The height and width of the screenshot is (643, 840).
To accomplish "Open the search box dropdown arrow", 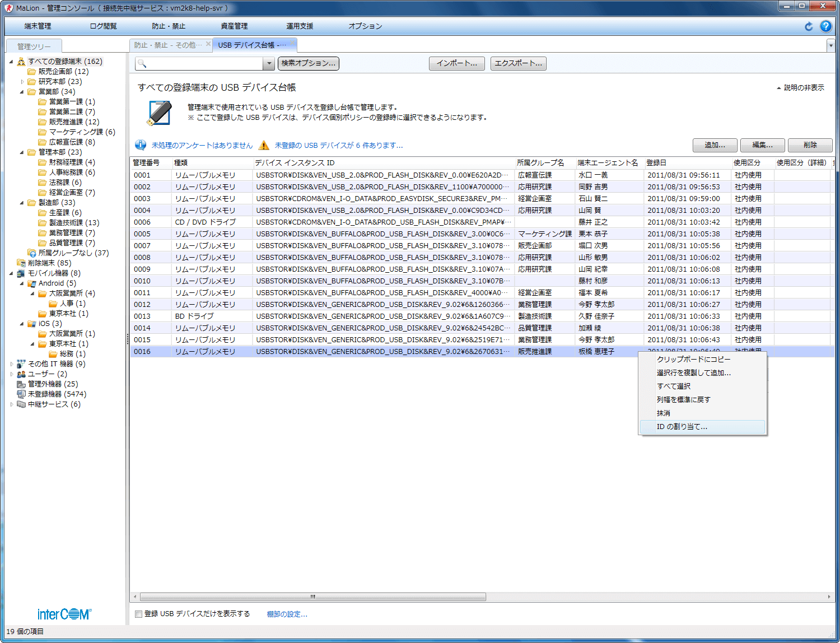I will 269,64.
